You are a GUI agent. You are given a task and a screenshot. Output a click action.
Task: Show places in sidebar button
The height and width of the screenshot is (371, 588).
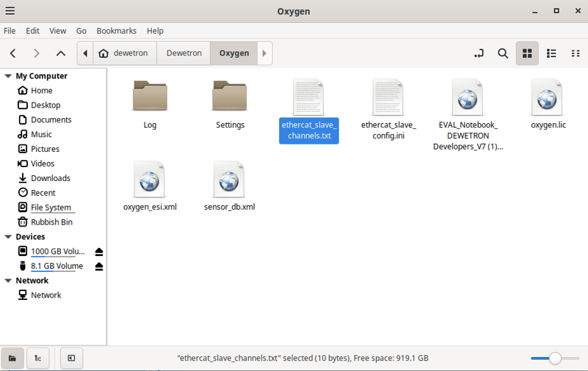(x=12, y=359)
